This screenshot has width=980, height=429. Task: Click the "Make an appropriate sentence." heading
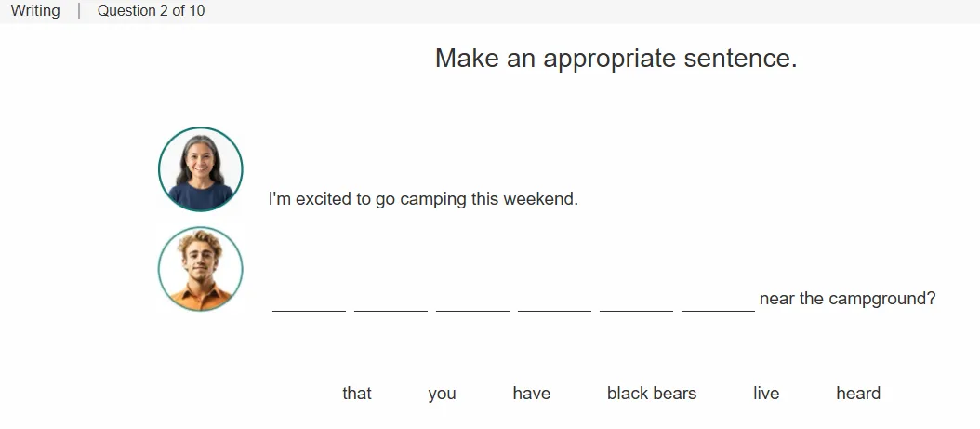coord(616,58)
